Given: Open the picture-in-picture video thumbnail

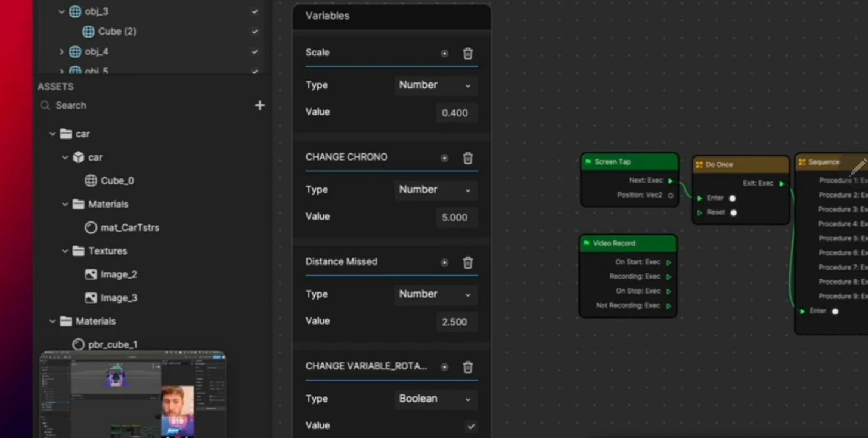Looking at the screenshot, I should point(132,394).
